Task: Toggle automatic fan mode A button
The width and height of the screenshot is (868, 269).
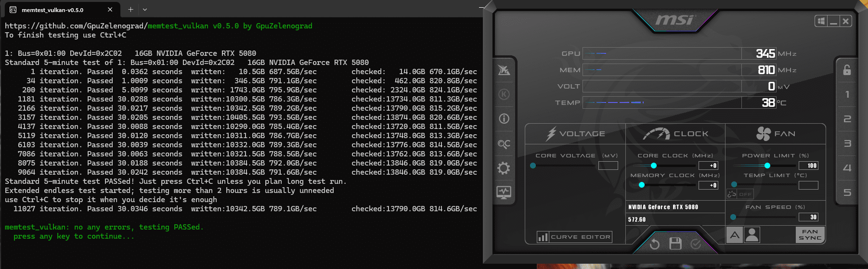Action: coord(734,235)
